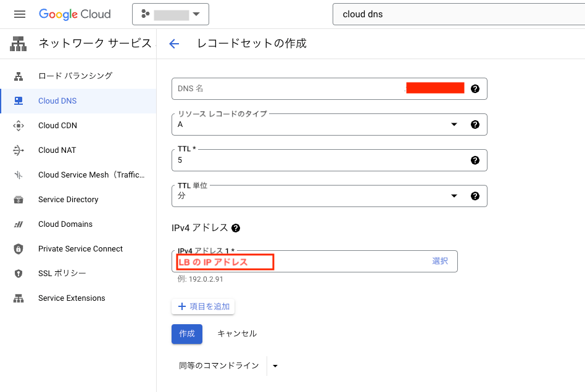Open SSL ポリシー via its shield icon

pos(19,273)
